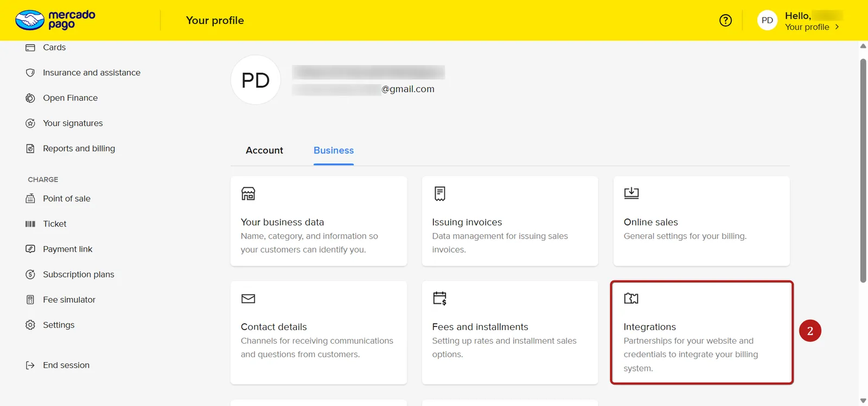Image resolution: width=868 pixels, height=406 pixels.
Task: Click the envelope icon on Contact details card
Action: (x=248, y=299)
